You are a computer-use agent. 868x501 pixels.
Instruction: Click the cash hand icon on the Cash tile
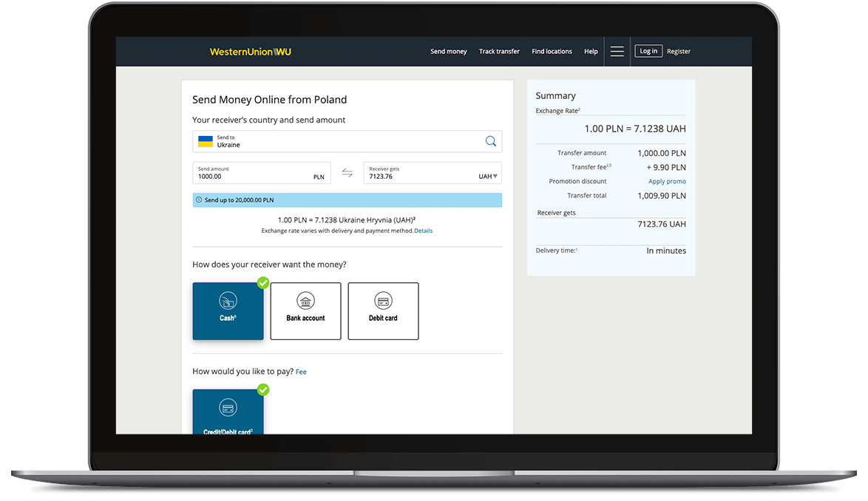[x=228, y=301]
